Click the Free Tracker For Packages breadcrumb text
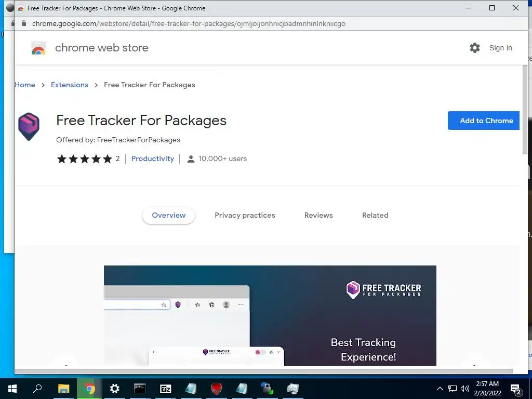 [x=149, y=85]
